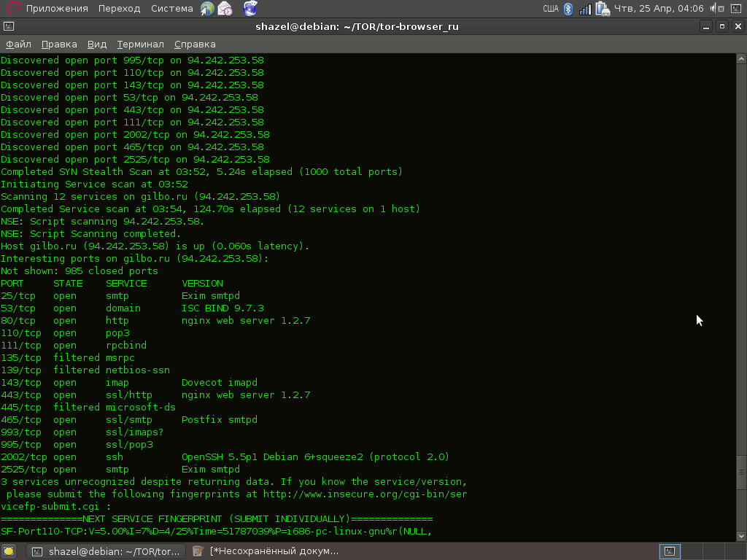Switch to the Несохранённый документ taskbar window
This screenshot has width=747, height=560.
(x=267, y=551)
